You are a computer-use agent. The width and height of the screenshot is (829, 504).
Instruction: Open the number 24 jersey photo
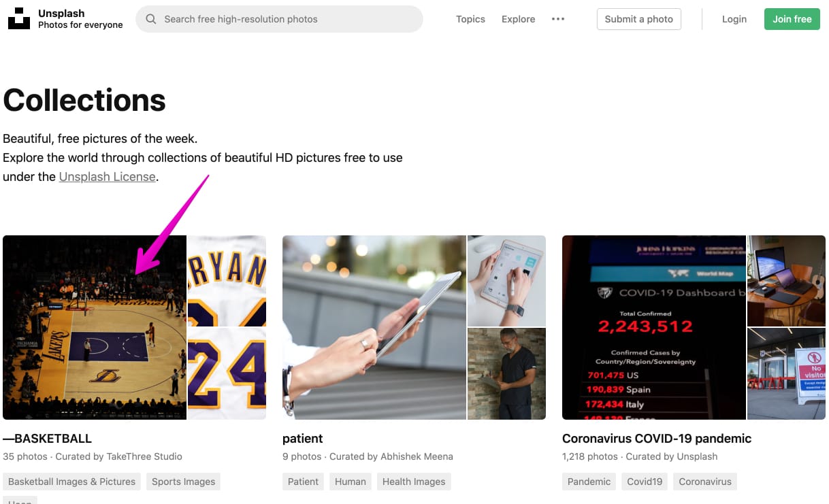coord(227,374)
